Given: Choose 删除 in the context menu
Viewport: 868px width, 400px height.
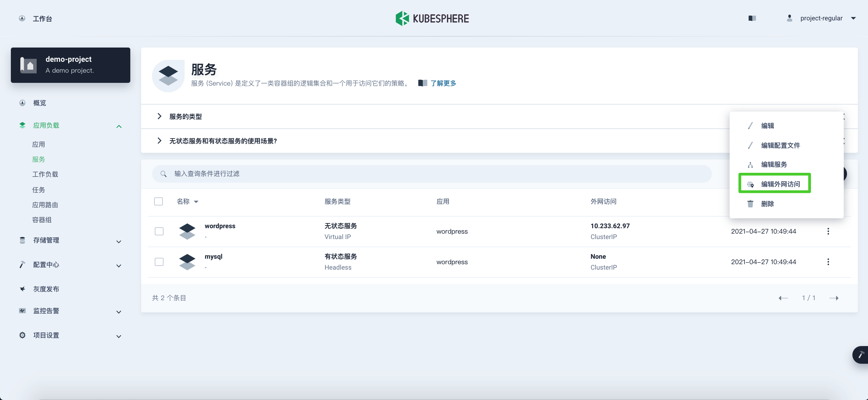Looking at the screenshot, I should pos(767,204).
